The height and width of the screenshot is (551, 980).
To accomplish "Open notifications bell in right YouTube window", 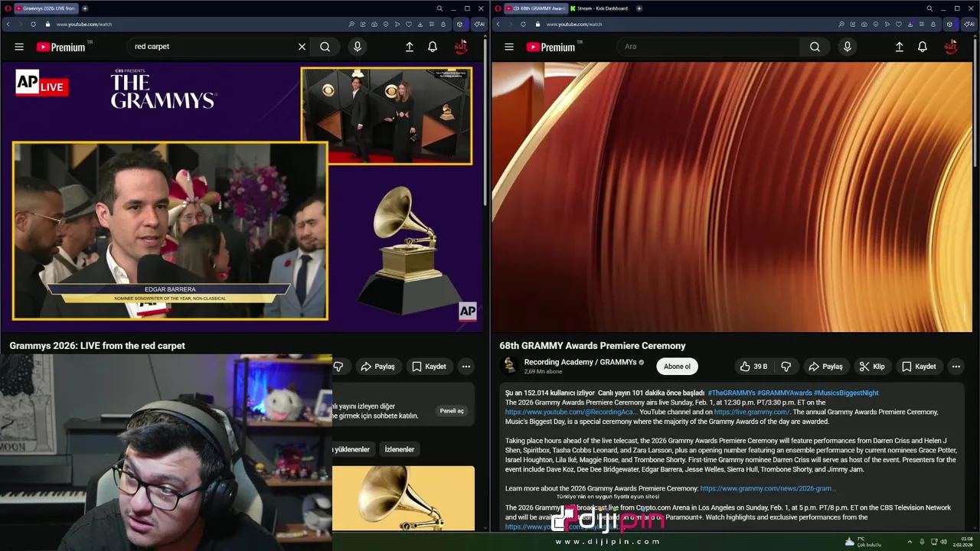I will [x=923, y=47].
